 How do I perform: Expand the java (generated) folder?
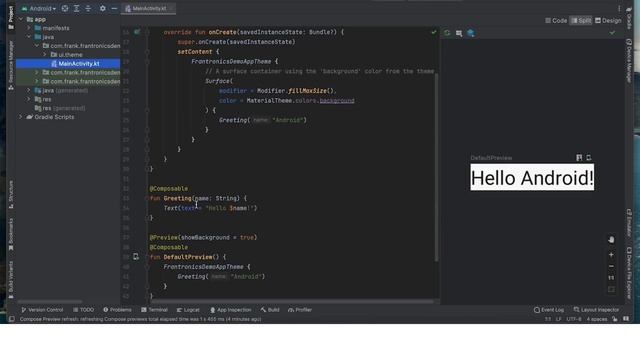[29, 90]
